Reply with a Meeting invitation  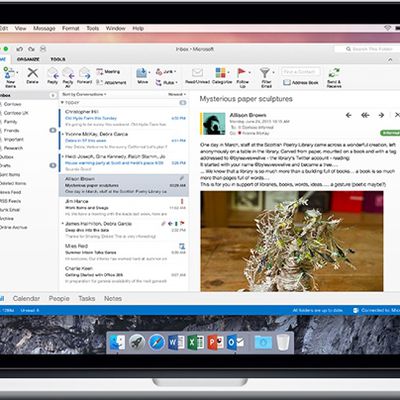click(108, 71)
